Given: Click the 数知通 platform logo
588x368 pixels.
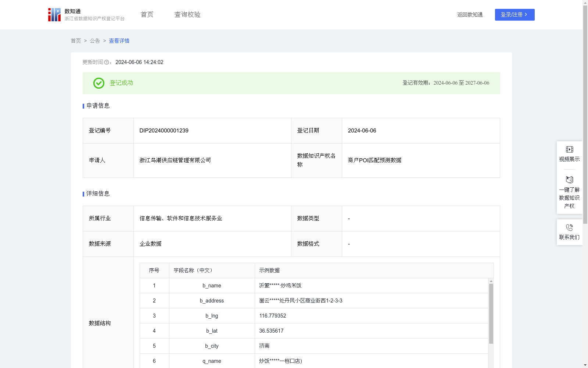Looking at the screenshot, I should point(86,15).
